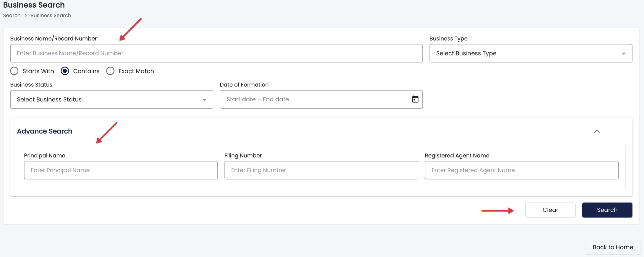Go Back to Home

[613, 247]
